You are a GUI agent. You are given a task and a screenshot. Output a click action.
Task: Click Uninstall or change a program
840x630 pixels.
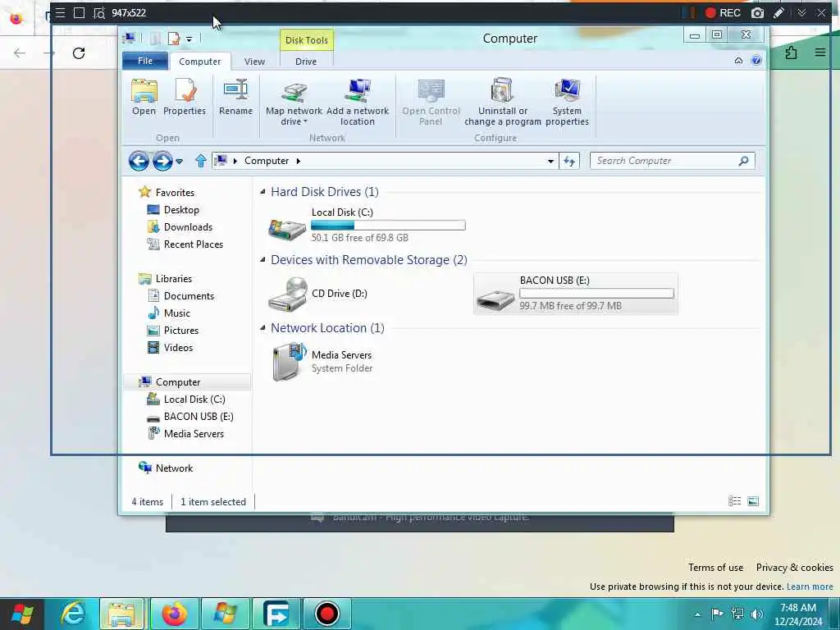point(503,102)
